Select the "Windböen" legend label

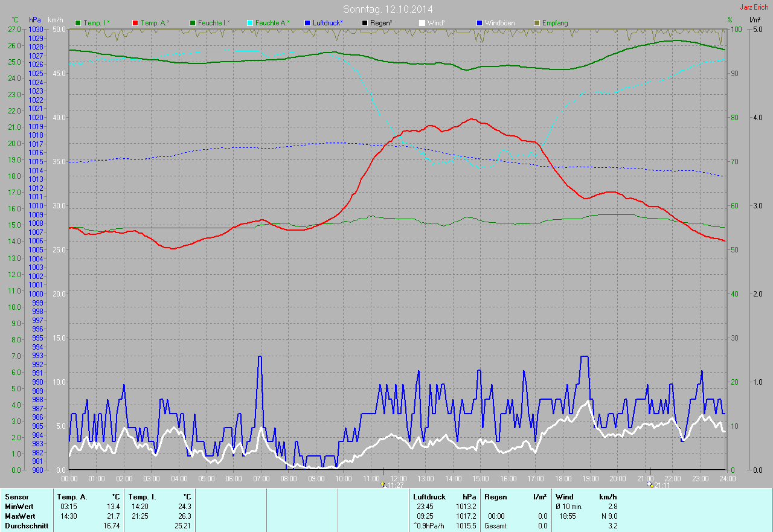500,23
